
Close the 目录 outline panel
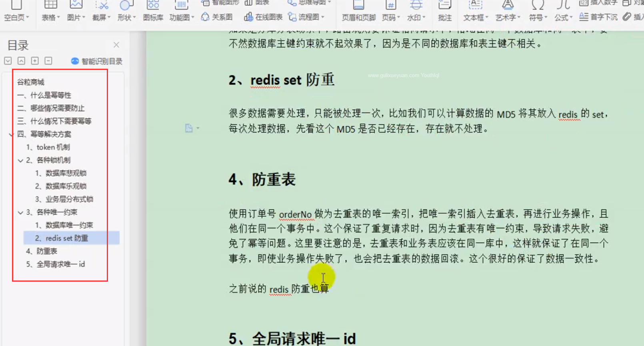coord(116,45)
